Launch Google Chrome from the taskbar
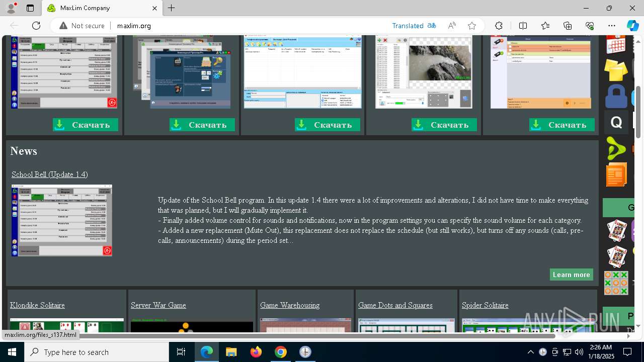The width and height of the screenshot is (644, 362). pos(281,352)
